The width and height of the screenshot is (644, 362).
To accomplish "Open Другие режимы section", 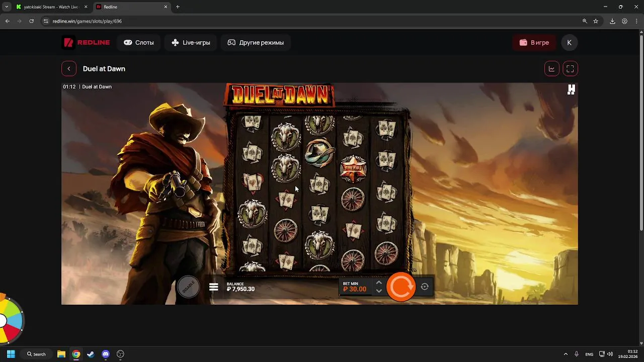I will [x=256, y=43].
